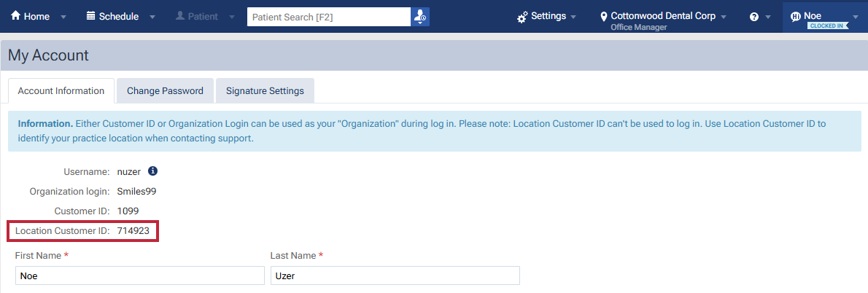The image size is (868, 293).
Task: Click the chat bubble icon beside Noe
Action: click(x=796, y=17)
